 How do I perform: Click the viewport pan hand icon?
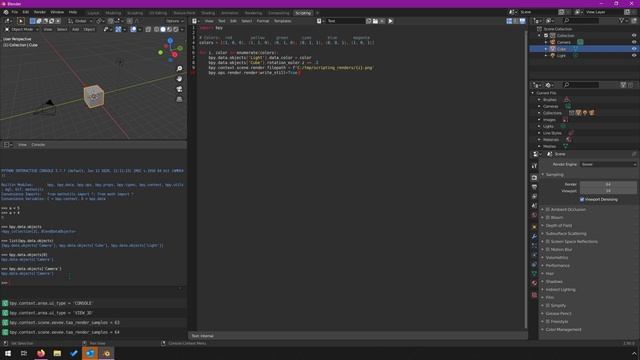pyautogui.click(x=179, y=79)
